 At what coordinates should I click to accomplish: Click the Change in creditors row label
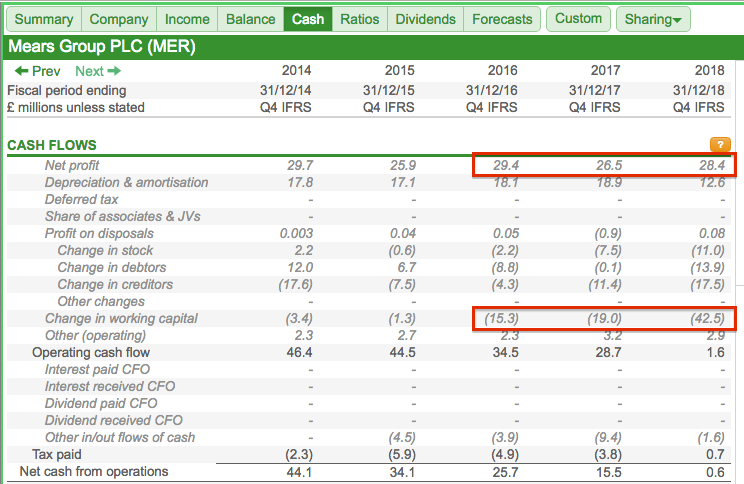pyautogui.click(x=115, y=285)
